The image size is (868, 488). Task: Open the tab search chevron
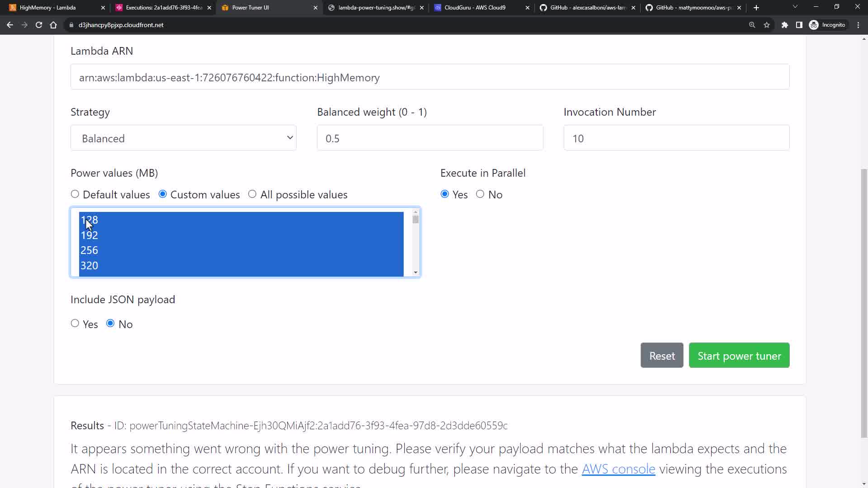click(795, 7)
